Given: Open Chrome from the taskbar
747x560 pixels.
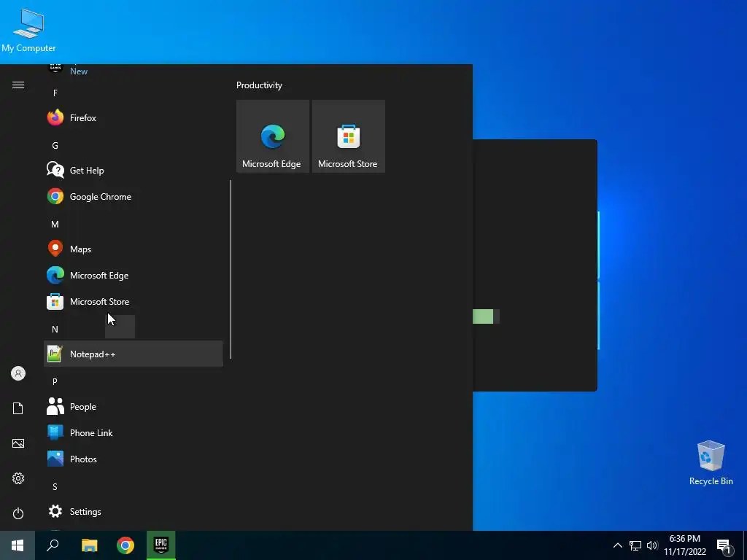Looking at the screenshot, I should pos(125,545).
